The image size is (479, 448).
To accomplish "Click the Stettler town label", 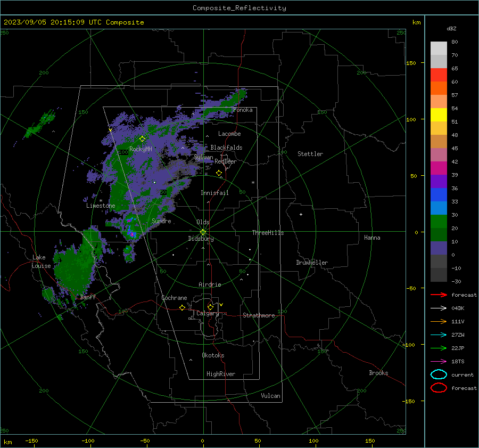I will [x=310, y=154].
